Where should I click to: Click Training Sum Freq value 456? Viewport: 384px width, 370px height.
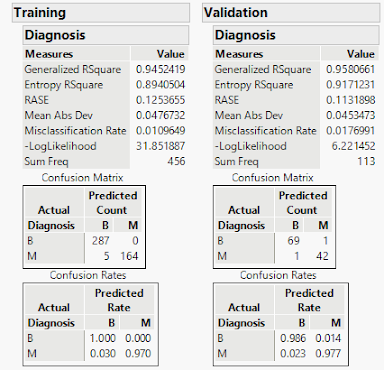click(x=176, y=161)
